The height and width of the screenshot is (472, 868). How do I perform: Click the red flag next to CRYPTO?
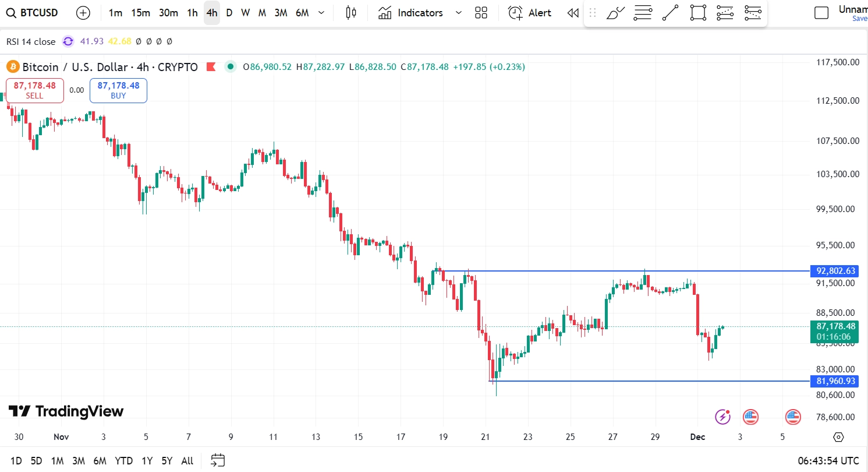(211, 67)
